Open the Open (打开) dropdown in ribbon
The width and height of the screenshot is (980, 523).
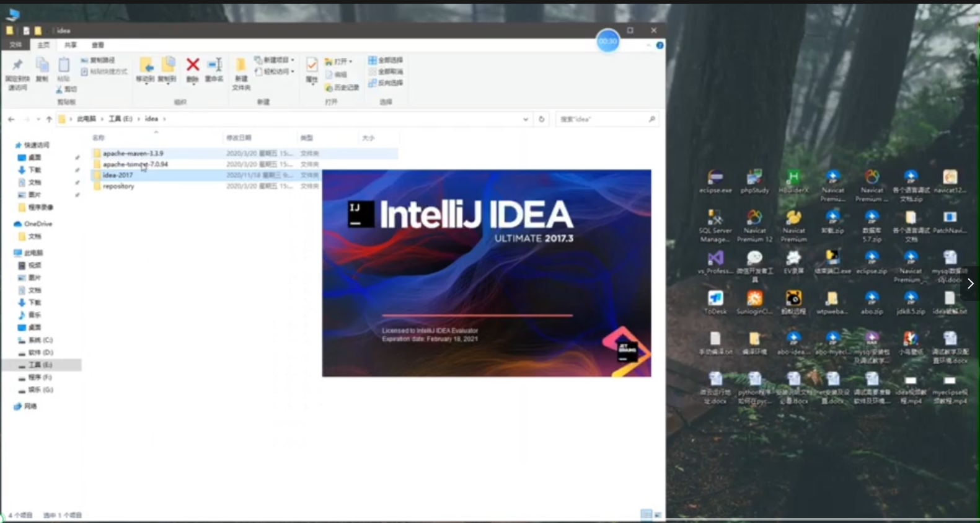350,61
